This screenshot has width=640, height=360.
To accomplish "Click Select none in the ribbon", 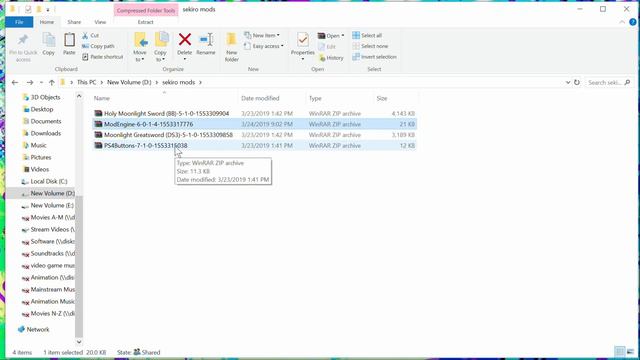I will [x=370, y=46].
